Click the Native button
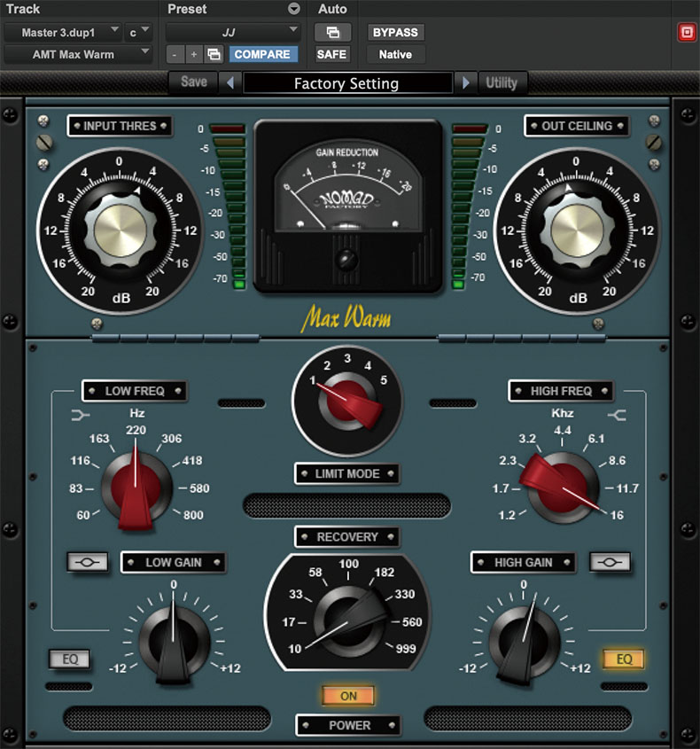 [395, 54]
